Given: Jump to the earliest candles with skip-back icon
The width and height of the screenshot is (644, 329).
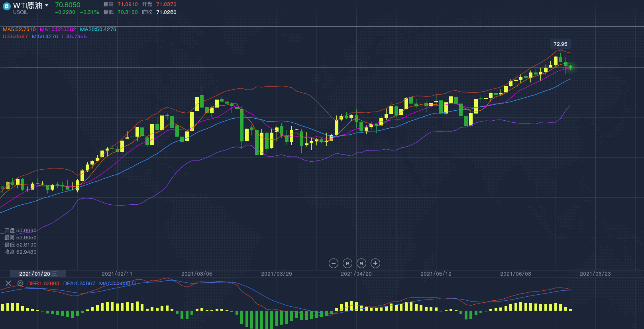Looking at the screenshot, I should coord(348,263).
